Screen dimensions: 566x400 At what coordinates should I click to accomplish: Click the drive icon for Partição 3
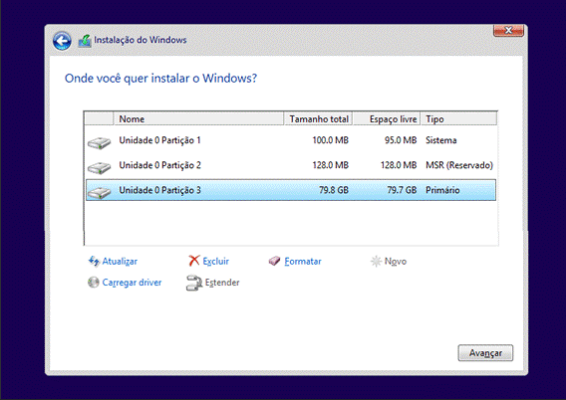99,192
